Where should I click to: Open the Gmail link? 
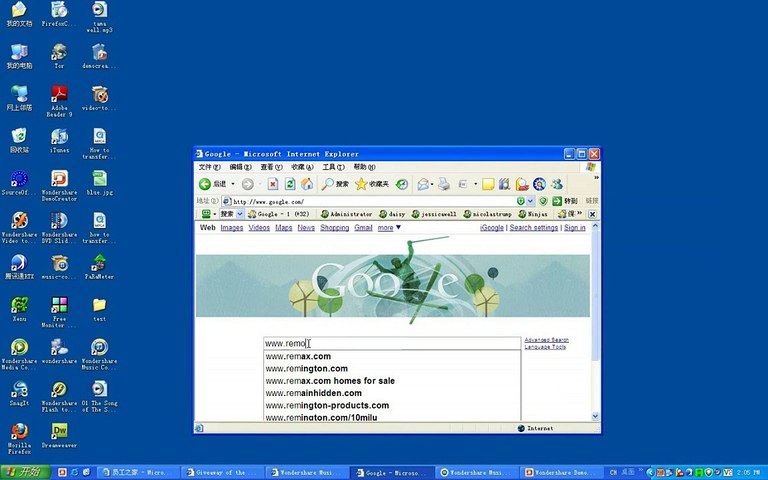pyautogui.click(x=363, y=228)
